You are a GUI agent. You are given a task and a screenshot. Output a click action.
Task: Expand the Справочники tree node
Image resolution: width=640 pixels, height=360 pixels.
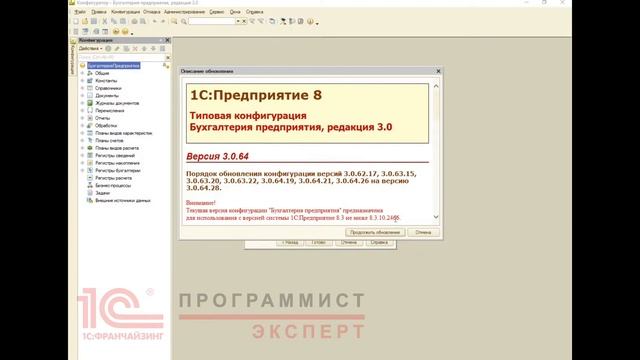[x=82, y=88]
